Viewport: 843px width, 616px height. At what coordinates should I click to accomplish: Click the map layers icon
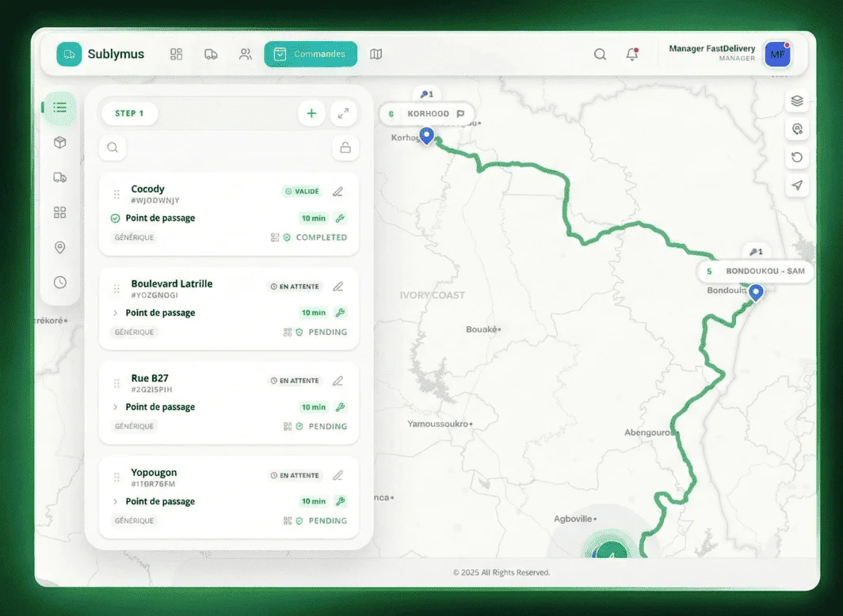point(797,101)
